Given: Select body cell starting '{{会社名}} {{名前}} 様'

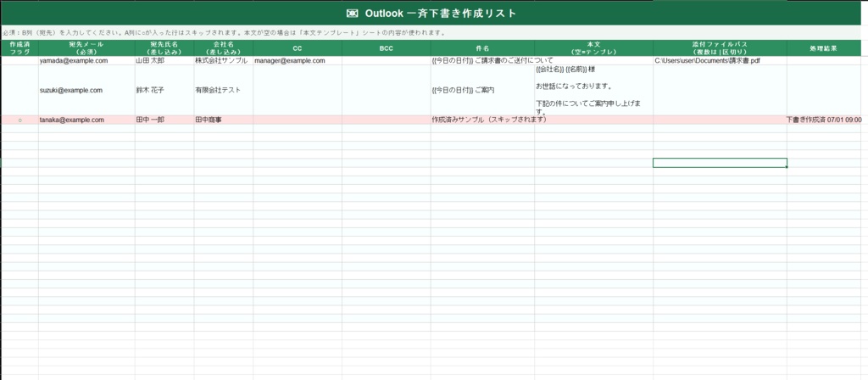Looking at the screenshot, I should point(593,90).
